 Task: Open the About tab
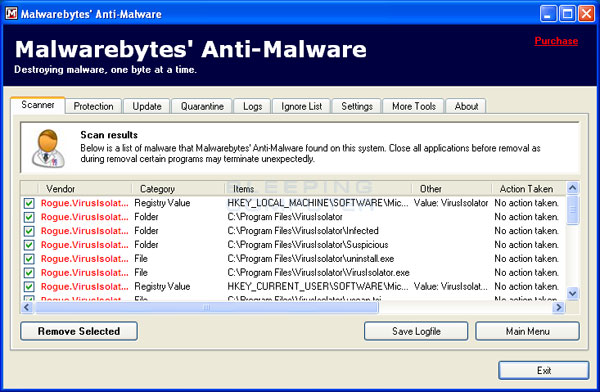tap(466, 106)
